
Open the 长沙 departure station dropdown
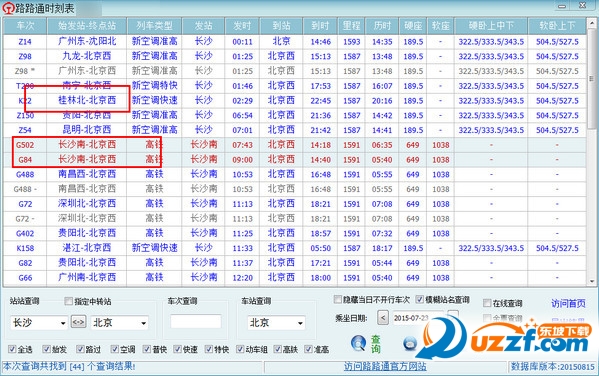coord(63,323)
